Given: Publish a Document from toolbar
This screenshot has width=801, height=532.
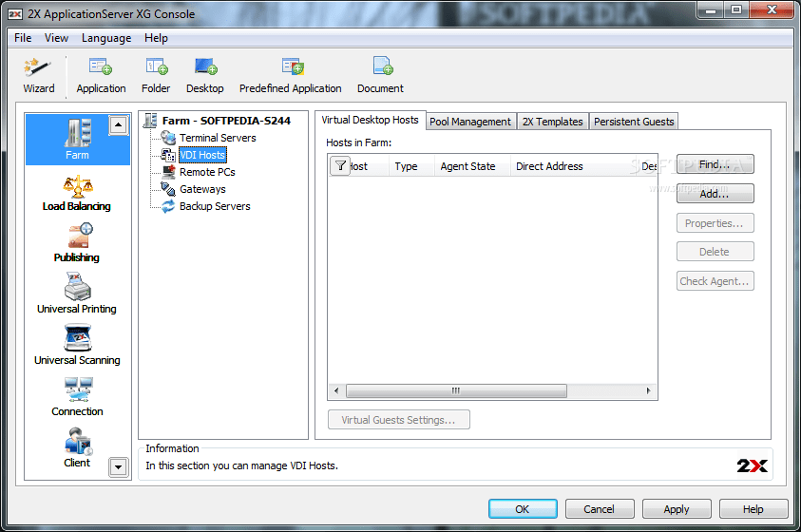Looking at the screenshot, I should click(x=381, y=76).
